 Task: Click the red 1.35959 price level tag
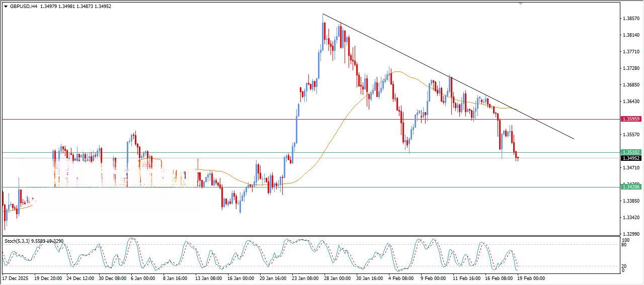[630, 119]
